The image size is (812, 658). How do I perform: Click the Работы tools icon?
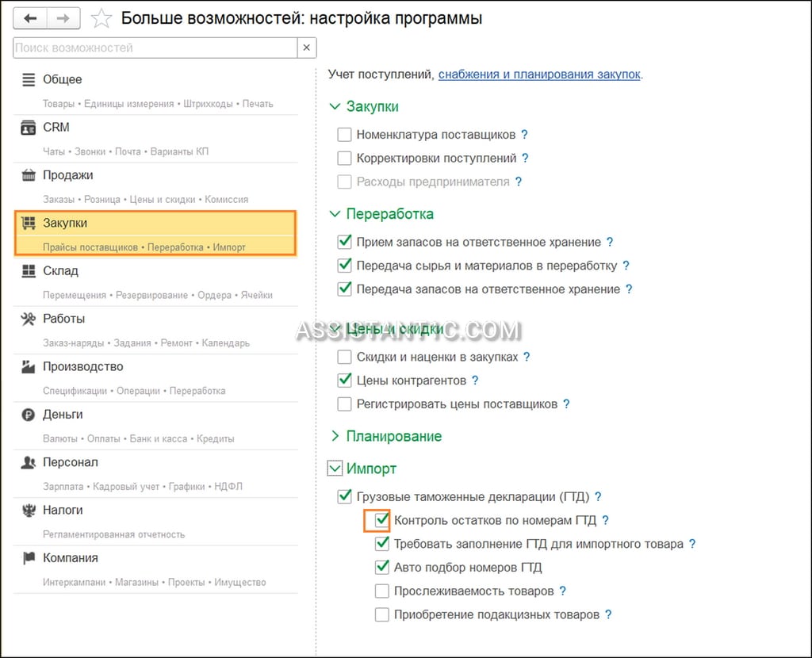tap(29, 319)
